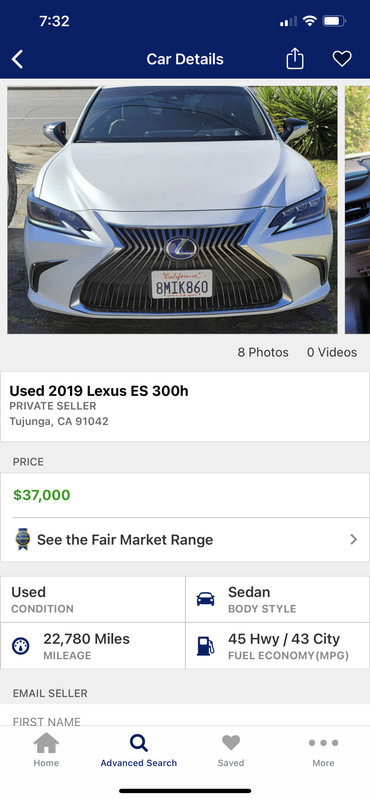Expand Fair Market Range chevron
This screenshot has height=800, width=370.
[353, 539]
